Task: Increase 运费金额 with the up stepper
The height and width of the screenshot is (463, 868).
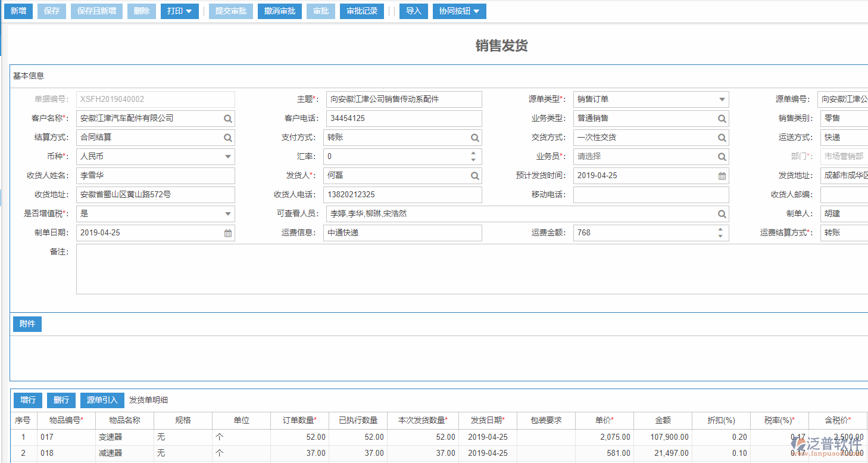Action: pos(721,230)
